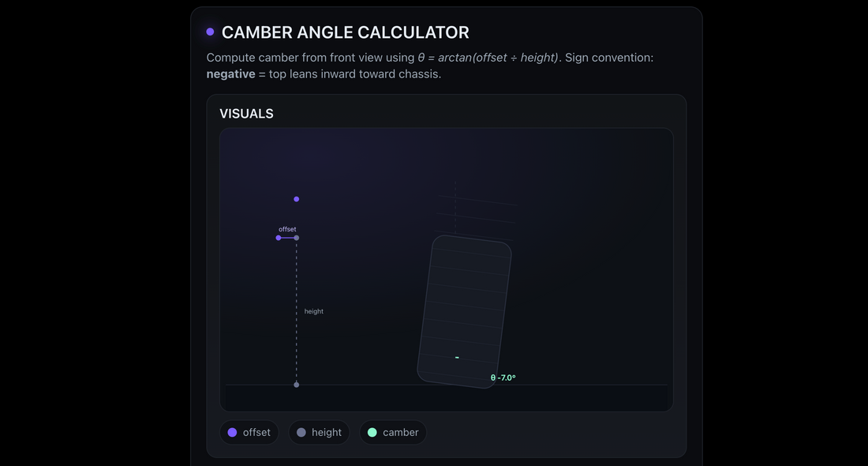Screen dimensions: 868x466
Task: Select the bottom anchor dot of the height line
Action: pyautogui.click(x=296, y=384)
